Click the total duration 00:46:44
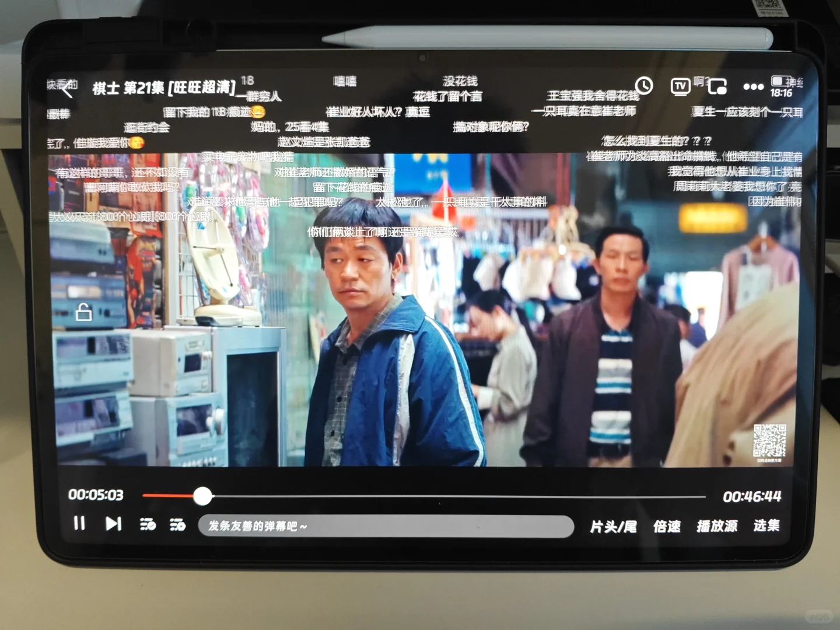The width and height of the screenshot is (840, 630). coord(752,496)
